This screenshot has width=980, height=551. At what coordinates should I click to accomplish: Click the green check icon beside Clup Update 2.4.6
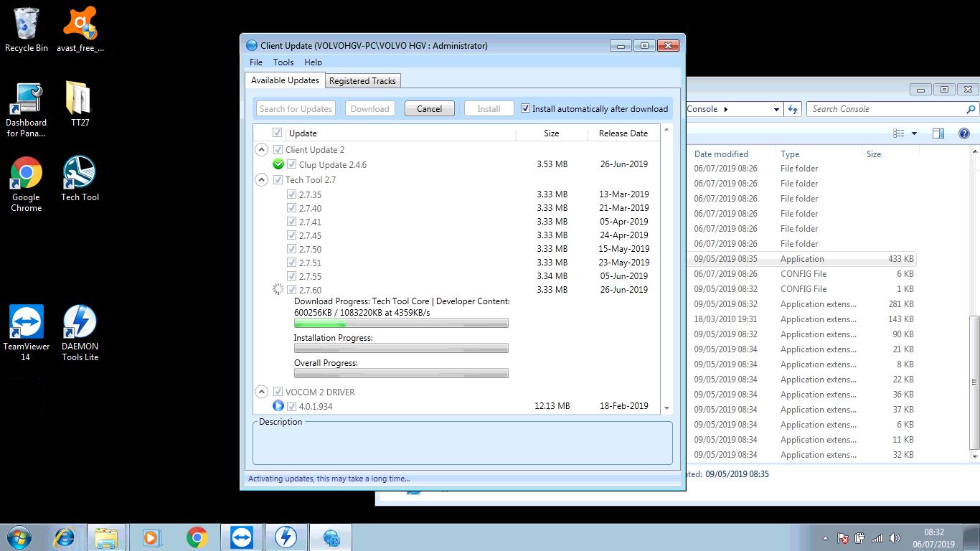point(278,164)
